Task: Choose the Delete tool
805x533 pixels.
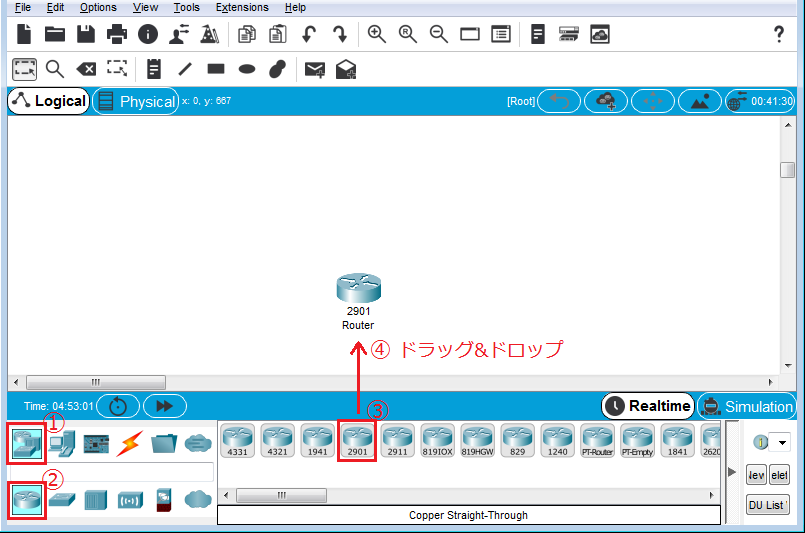Action: point(86,69)
